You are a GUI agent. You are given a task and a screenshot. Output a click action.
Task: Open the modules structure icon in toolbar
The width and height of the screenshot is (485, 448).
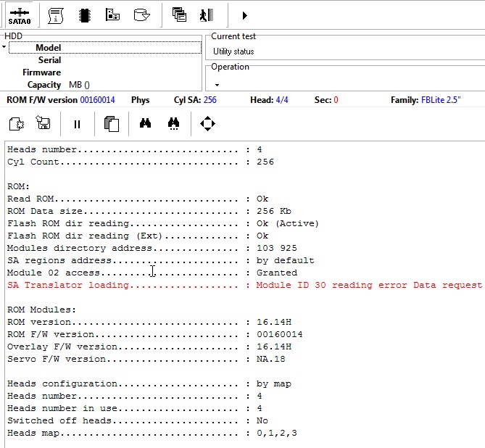pyautogui.click(x=112, y=14)
